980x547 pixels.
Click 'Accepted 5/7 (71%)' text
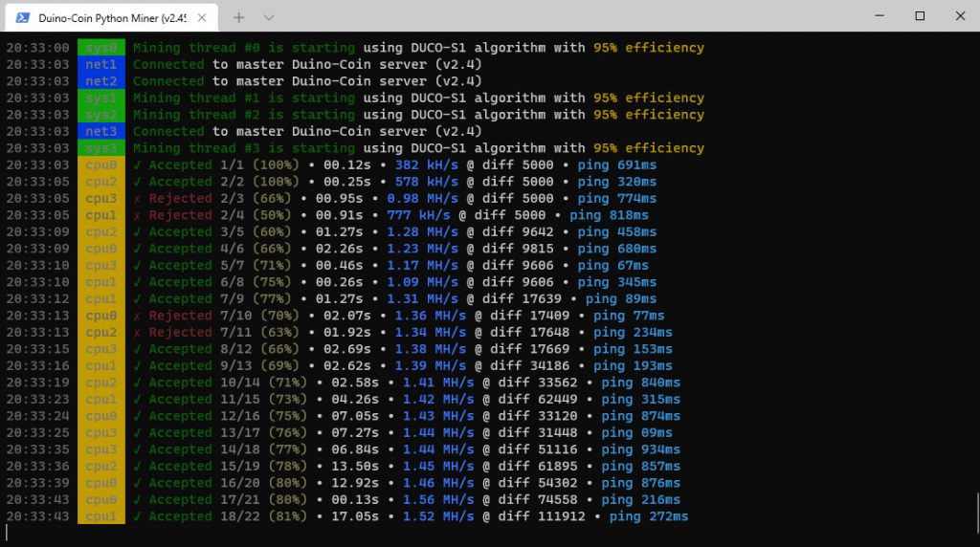tap(220, 266)
